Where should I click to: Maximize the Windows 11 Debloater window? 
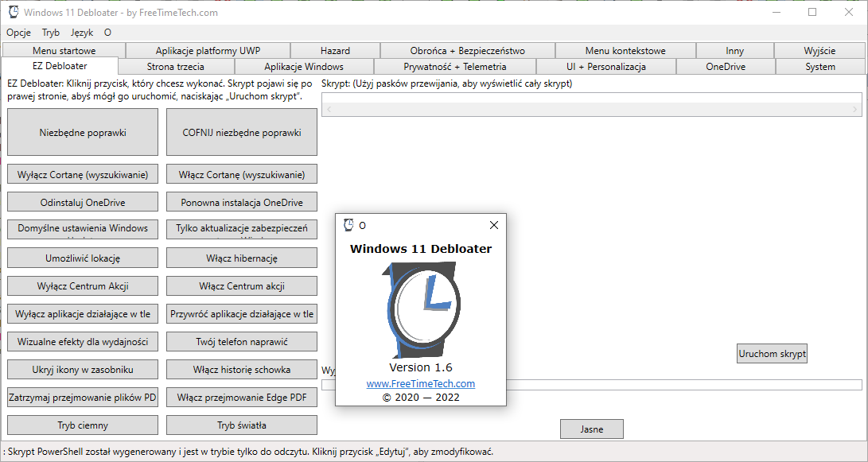812,12
